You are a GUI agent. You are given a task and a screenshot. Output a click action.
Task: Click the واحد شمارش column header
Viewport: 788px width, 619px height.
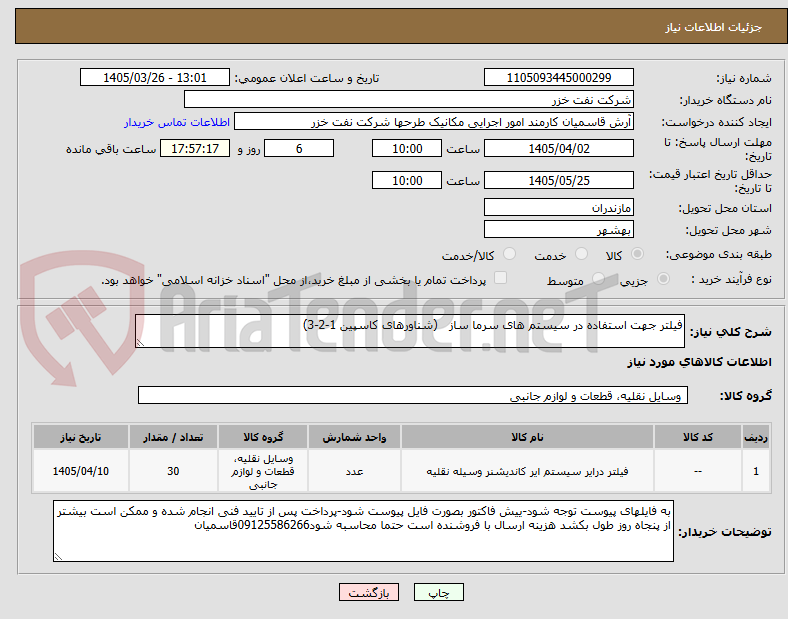354,437
